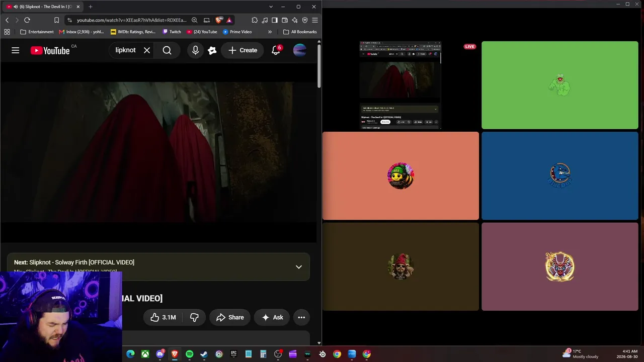Image resolution: width=644 pixels, height=362 pixels.
Task: Expand the Next: Solway Firth playlist panel
Action: point(299,267)
